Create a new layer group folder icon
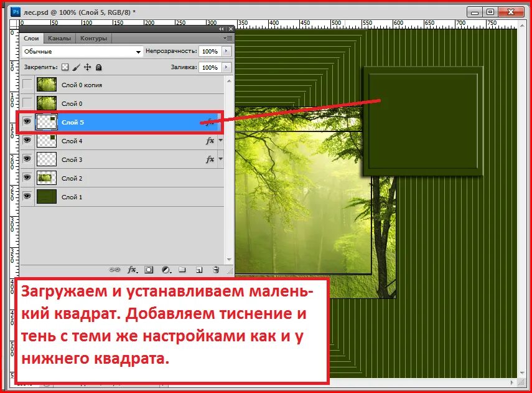 click(182, 270)
